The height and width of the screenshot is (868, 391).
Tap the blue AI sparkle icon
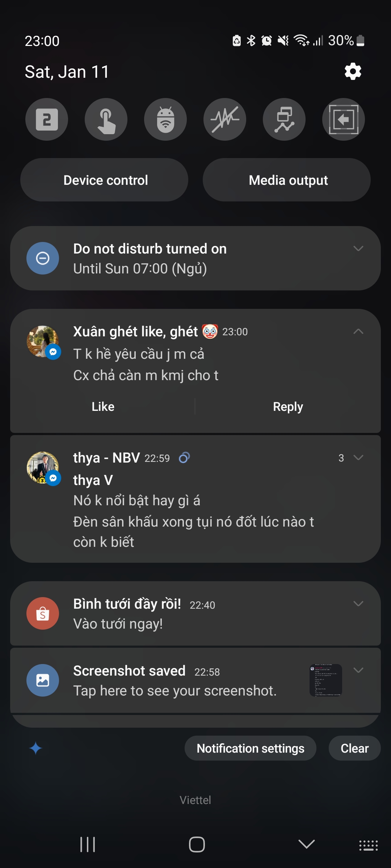point(36,748)
